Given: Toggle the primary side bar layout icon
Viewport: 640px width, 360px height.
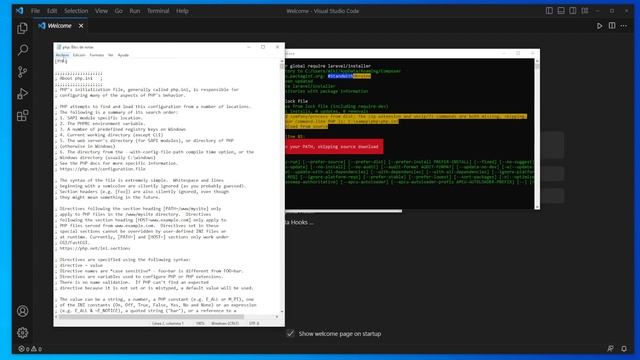Looking at the screenshot, I should click(x=549, y=11).
